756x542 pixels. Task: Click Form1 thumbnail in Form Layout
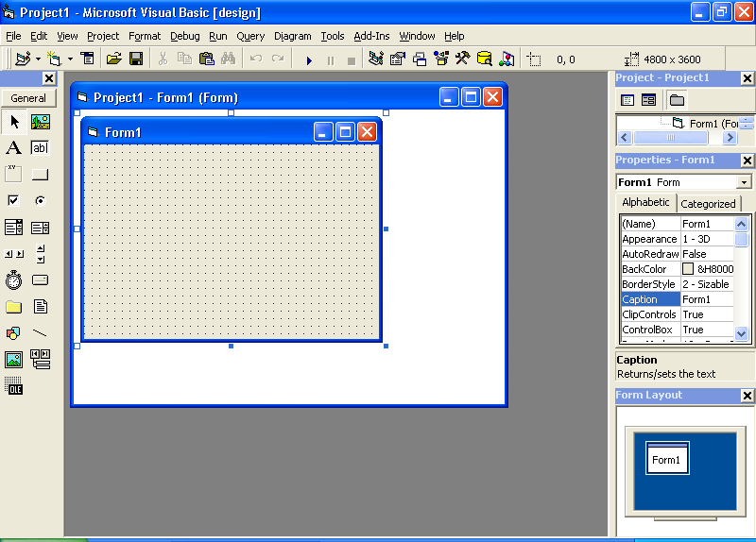[x=667, y=458]
